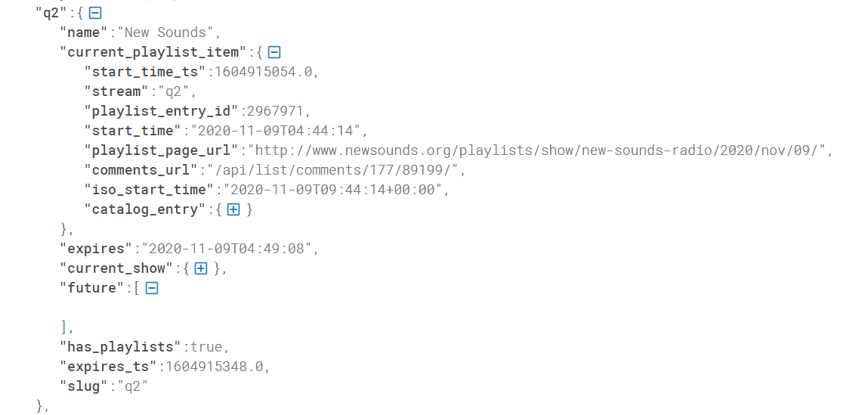Collapse the "future" array
Viewport: 868px width, 415px height.
pos(152,288)
